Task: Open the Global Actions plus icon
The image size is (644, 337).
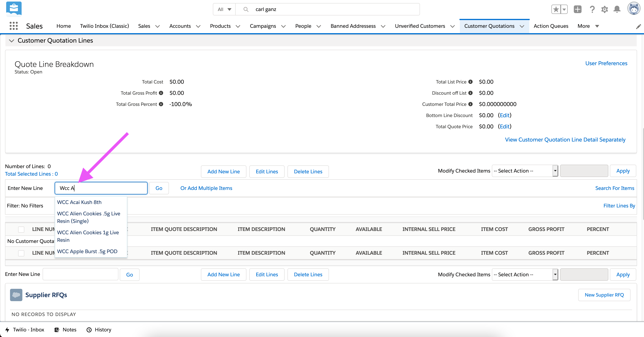Action: pyautogui.click(x=577, y=9)
